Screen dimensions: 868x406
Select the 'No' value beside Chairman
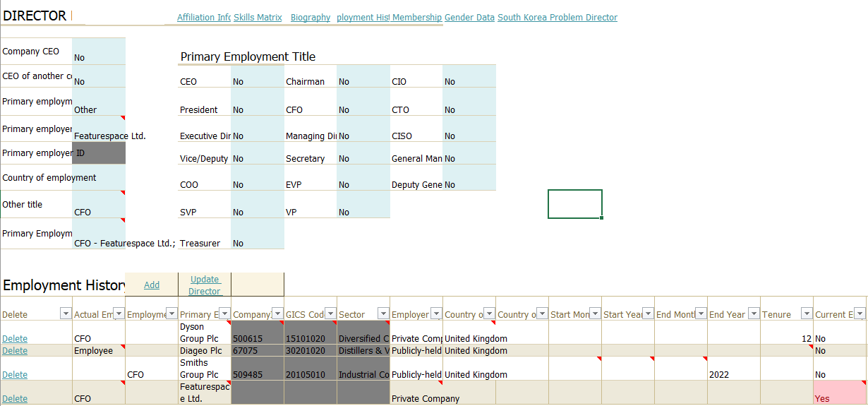(363, 77)
